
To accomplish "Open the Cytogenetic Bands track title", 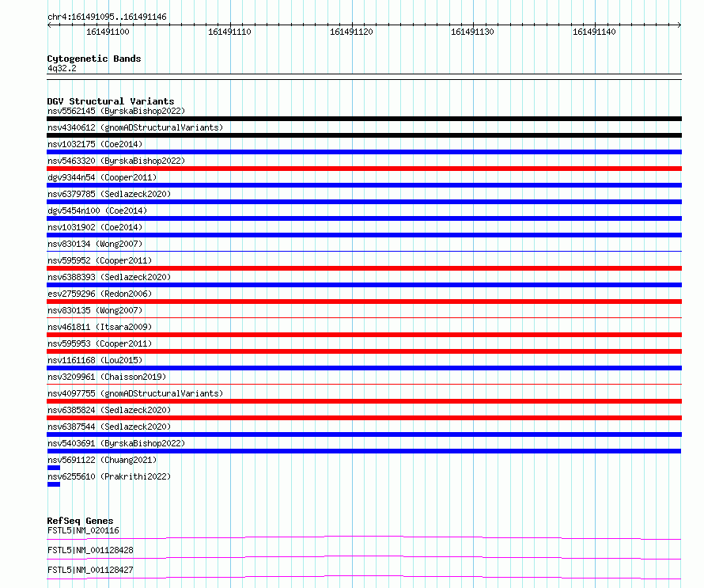I will coord(94,59).
